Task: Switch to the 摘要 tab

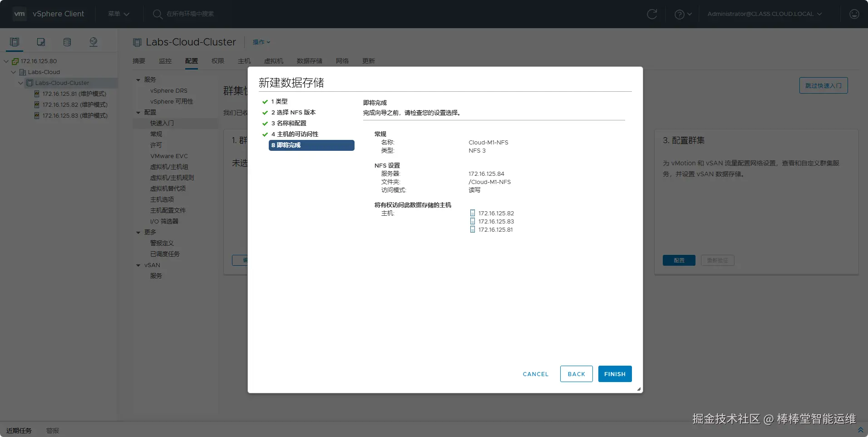Action: pos(139,61)
